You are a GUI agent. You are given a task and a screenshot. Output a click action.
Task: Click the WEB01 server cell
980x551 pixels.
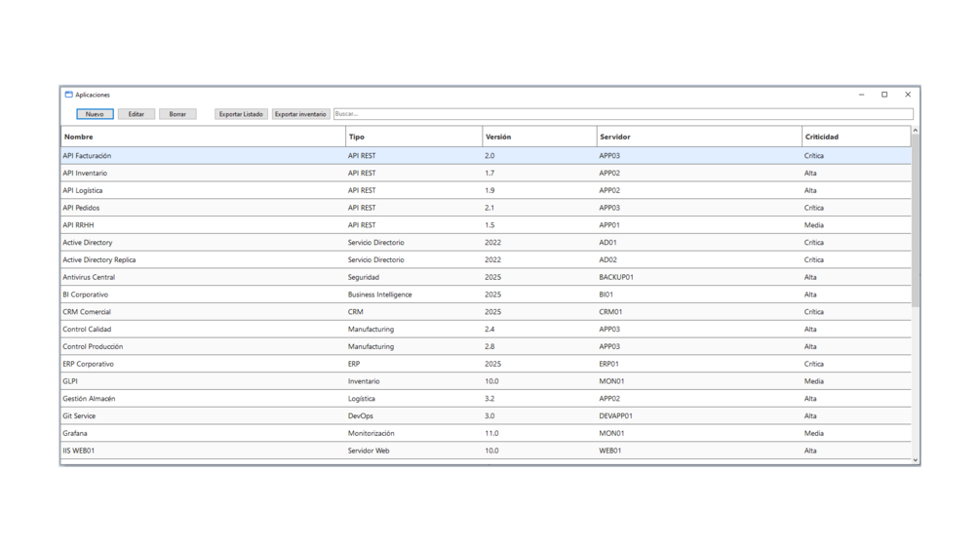[610, 451]
